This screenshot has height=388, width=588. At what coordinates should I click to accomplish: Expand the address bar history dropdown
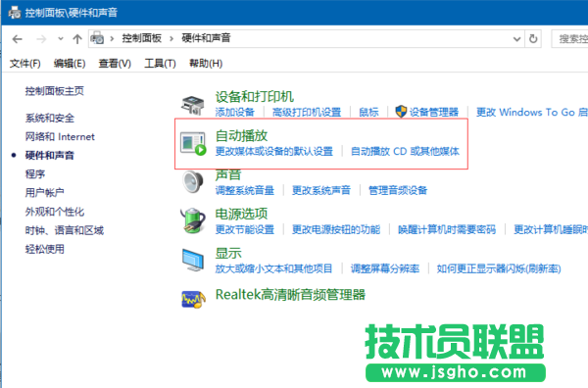[516, 38]
